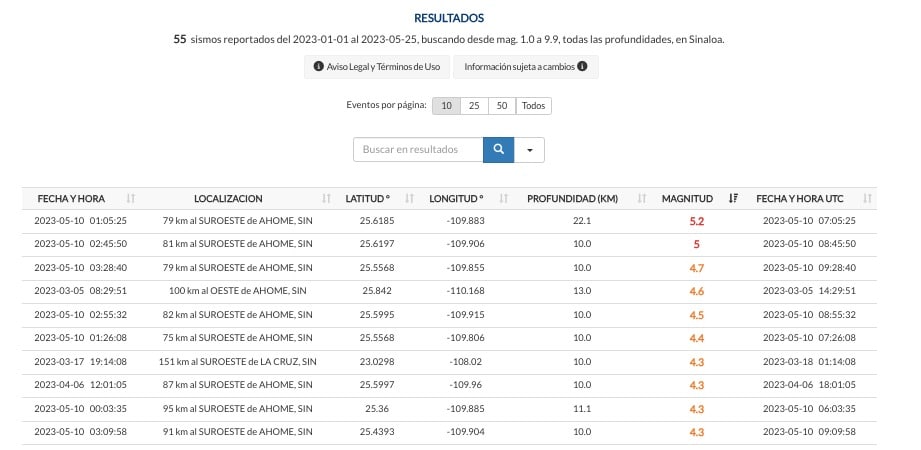The image size is (921, 450).
Task: Click '87 km al SUROESTE de AHOME, SIN'
Action: click(237, 385)
